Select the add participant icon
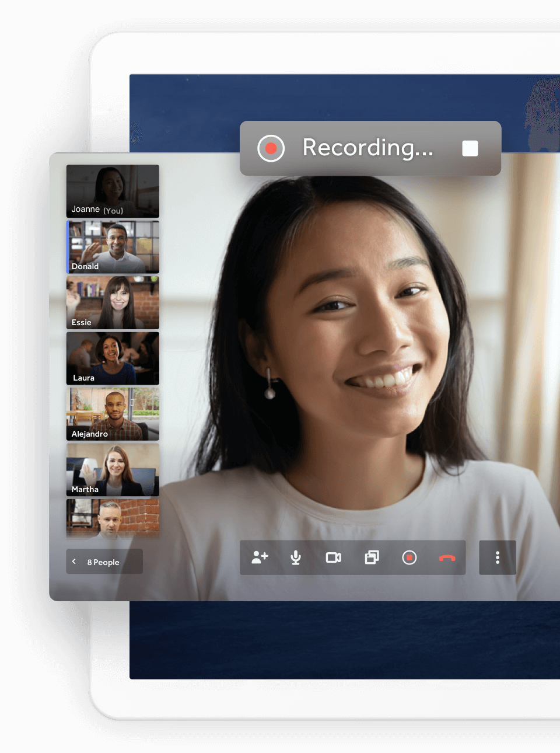Viewport: 560px width, 753px height. (259, 557)
